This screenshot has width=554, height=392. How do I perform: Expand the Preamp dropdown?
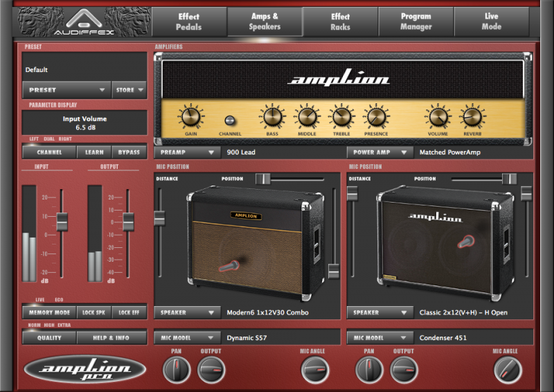[x=187, y=152]
